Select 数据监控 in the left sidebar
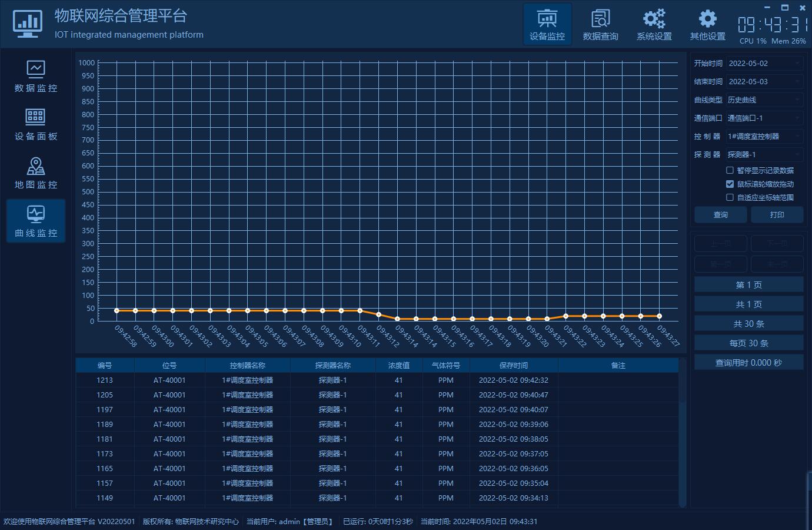The height and width of the screenshot is (530, 812). 36,76
